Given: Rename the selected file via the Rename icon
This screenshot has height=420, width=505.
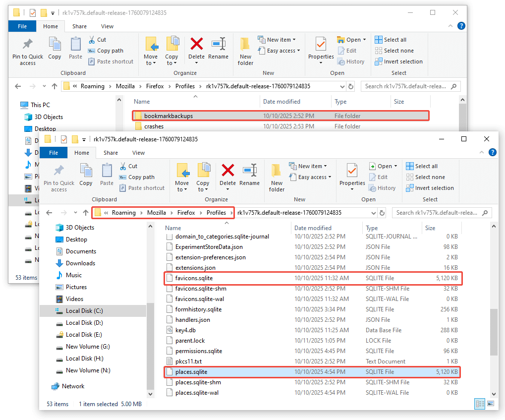Looking at the screenshot, I should [x=250, y=176].
